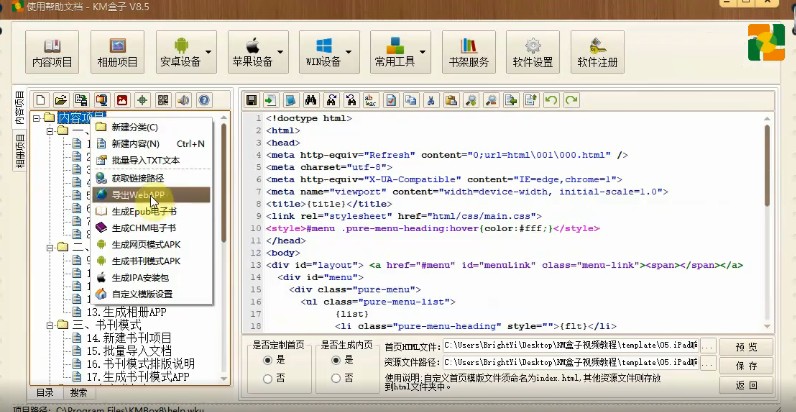796x412 pixels.
Task: Open 苹果设备 dropdown arrow
Action: [x=280, y=52]
